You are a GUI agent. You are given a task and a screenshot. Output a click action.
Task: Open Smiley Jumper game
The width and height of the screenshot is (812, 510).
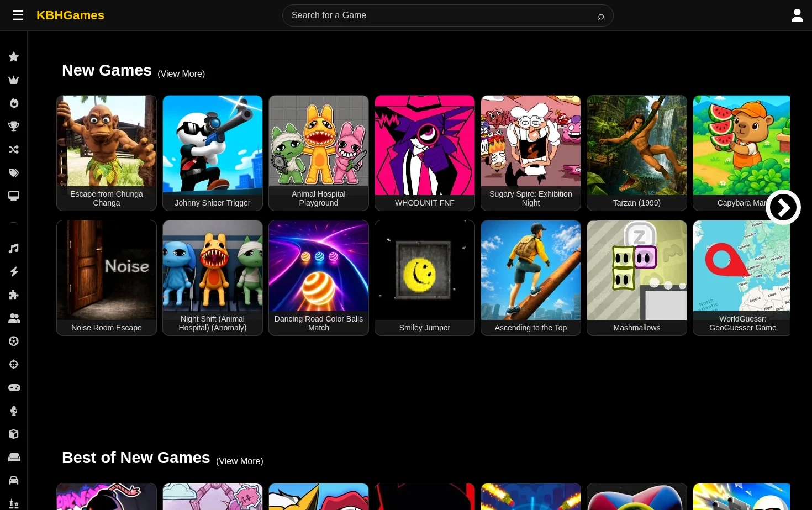tap(425, 278)
